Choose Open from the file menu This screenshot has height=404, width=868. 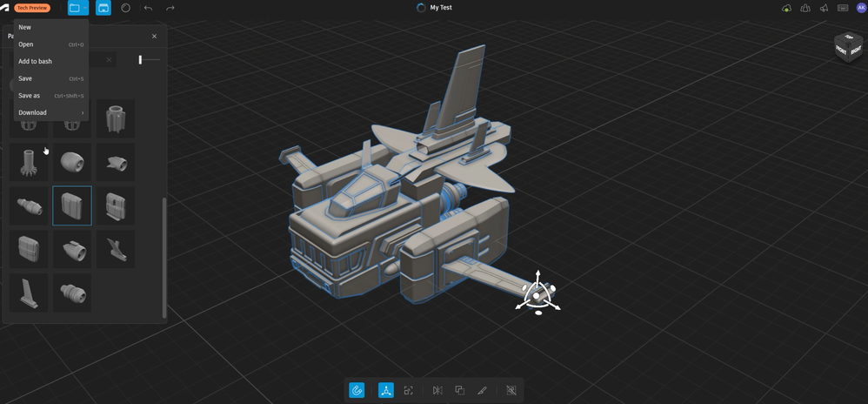click(x=51, y=44)
